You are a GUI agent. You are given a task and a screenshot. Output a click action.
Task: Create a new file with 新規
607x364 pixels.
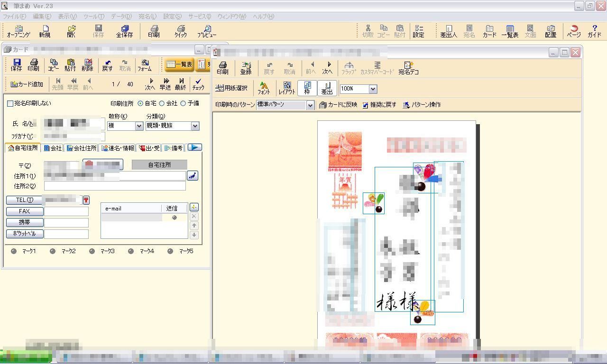click(x=45, y=31)
